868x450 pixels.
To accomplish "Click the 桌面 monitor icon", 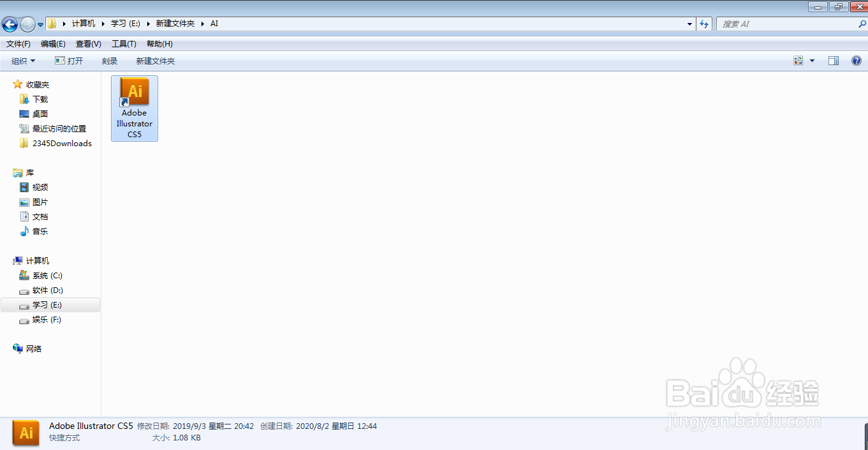I will [x=24, y=114].
